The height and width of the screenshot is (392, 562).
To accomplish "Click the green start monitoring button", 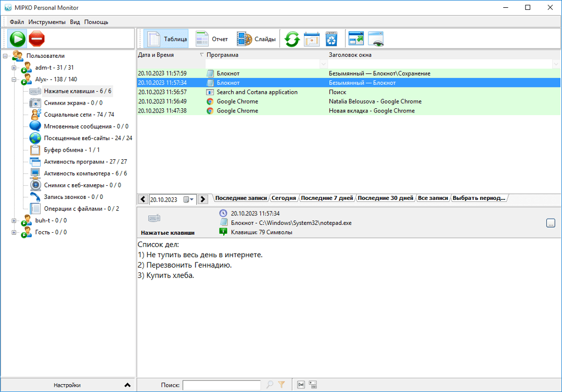I will [17, 39].
